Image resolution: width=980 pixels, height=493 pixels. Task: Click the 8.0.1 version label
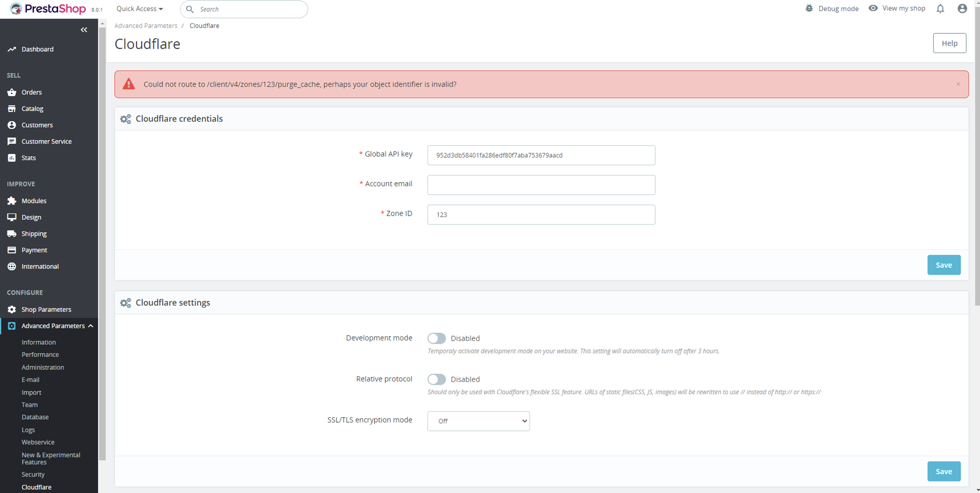tap(97, 10)
